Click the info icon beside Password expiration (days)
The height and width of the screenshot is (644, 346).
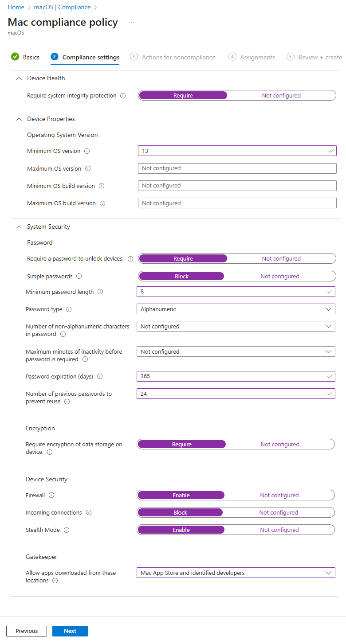pos(100,376)
